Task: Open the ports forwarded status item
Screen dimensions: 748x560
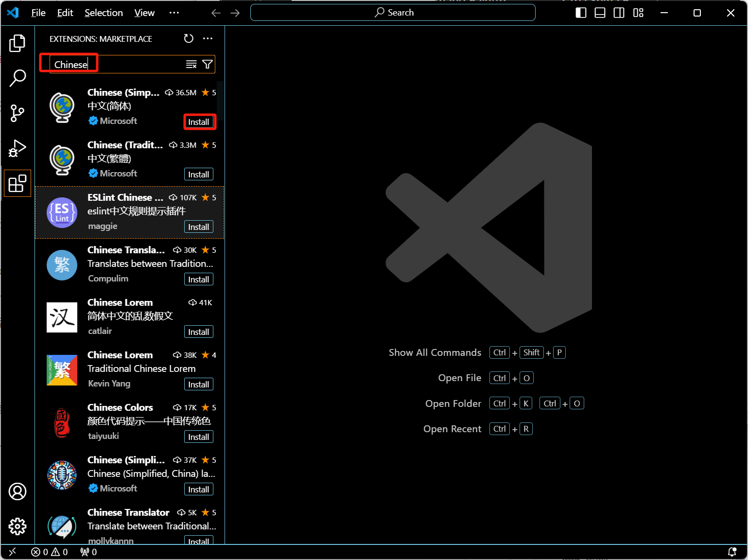Action: coord(88,552)
